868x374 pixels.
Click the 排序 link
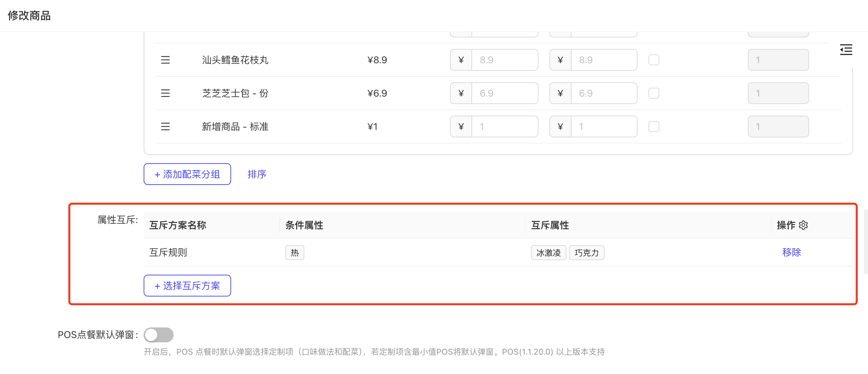pos(257,174)
